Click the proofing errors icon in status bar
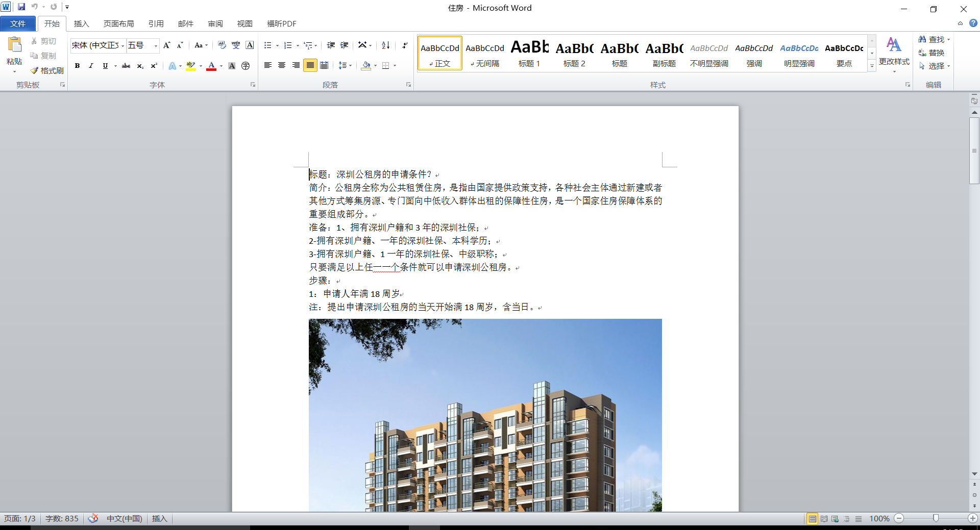The image size is (980, 530). (x=93, y=518)
